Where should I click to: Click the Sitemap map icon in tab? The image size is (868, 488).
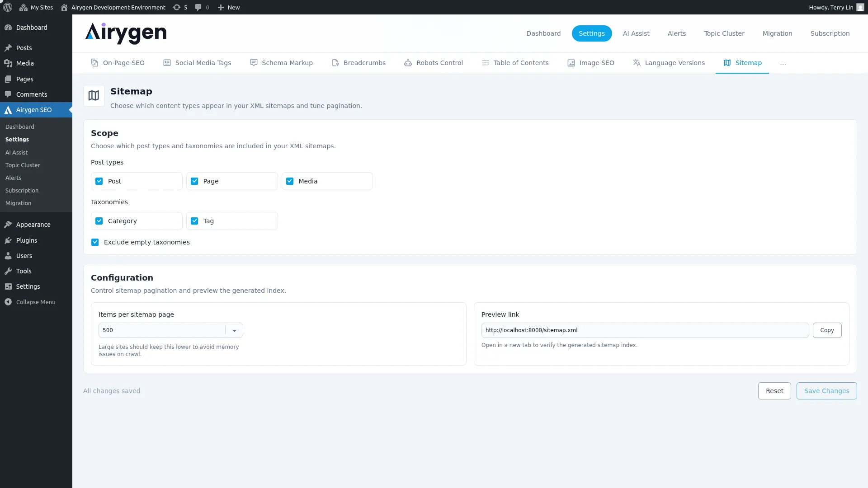[727, 63]
